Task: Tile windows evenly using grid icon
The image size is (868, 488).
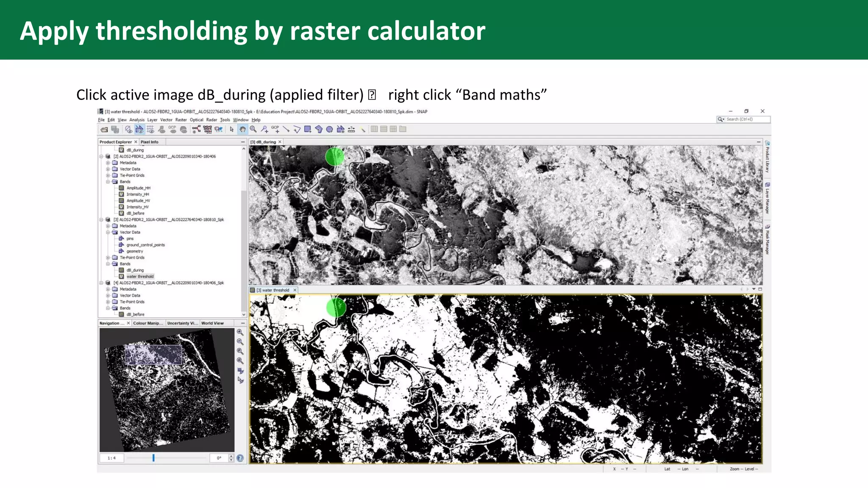Action: (393, 129)
